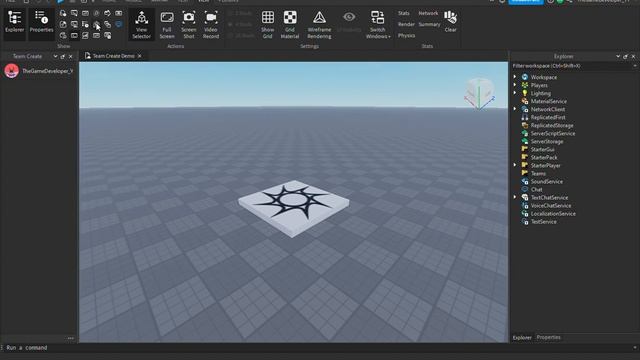Image resolution: width=640 pixels, height=360 pixels.
Task: Show Network stats
Action: tap(428, 13)
